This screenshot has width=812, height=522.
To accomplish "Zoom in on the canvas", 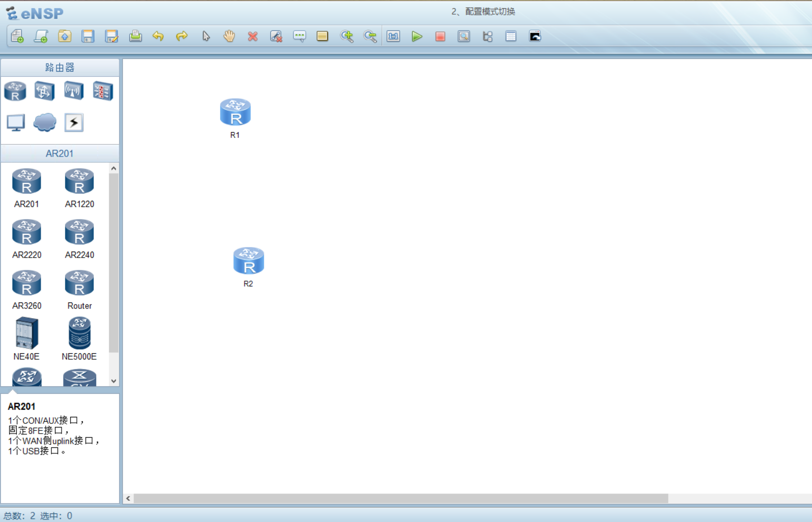I will (x=347, y=36).
